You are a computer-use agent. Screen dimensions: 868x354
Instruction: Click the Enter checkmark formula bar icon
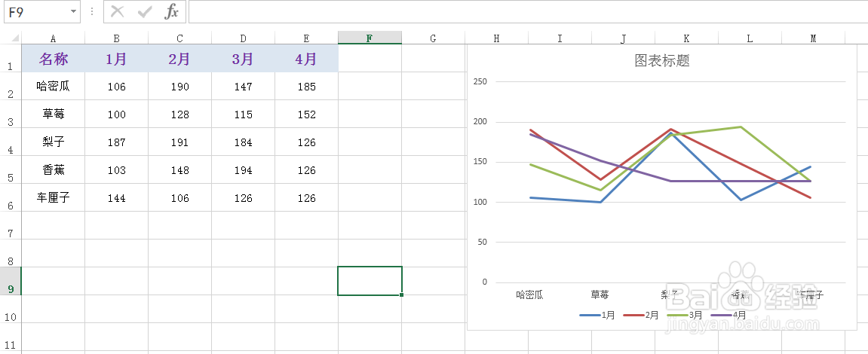pos(145,11)
